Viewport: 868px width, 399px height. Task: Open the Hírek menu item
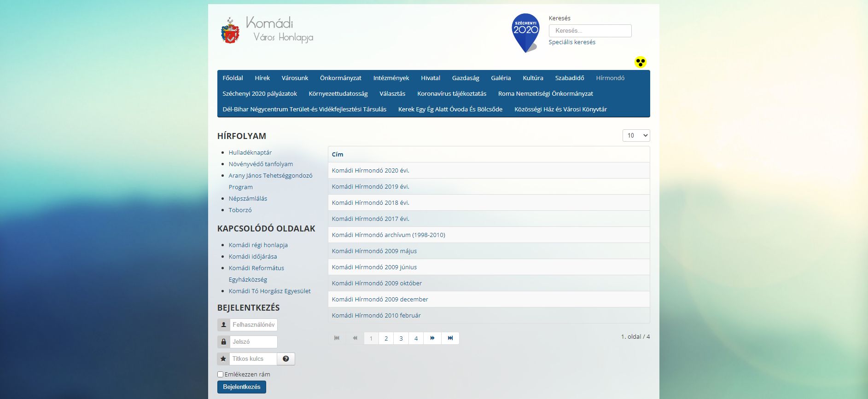point(262,78)
